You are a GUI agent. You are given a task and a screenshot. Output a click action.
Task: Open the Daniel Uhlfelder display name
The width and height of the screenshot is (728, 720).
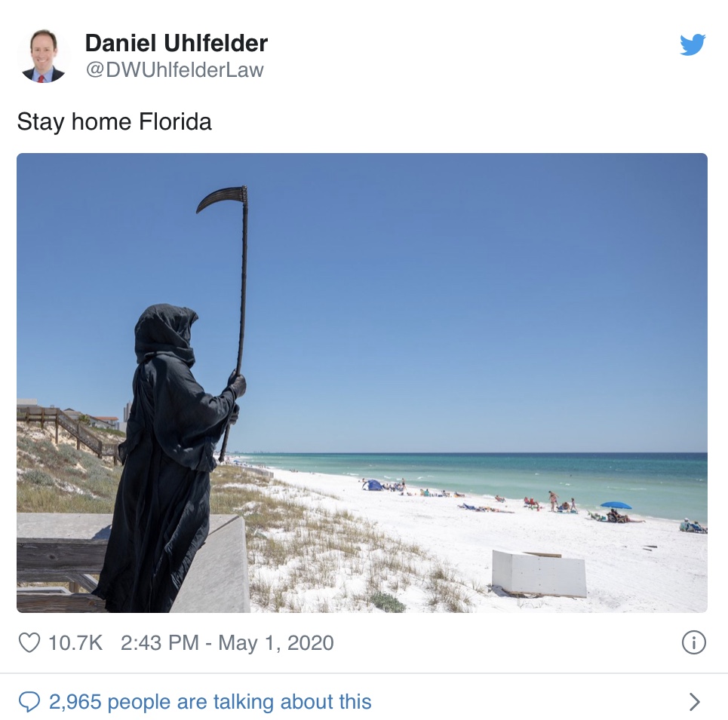point(177,43)
